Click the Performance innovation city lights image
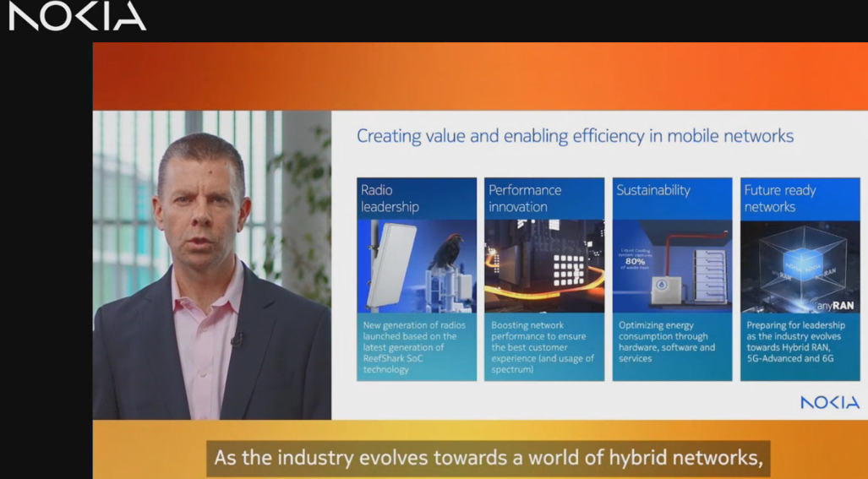This screenshot has width=868, height=479. (543, 266)
